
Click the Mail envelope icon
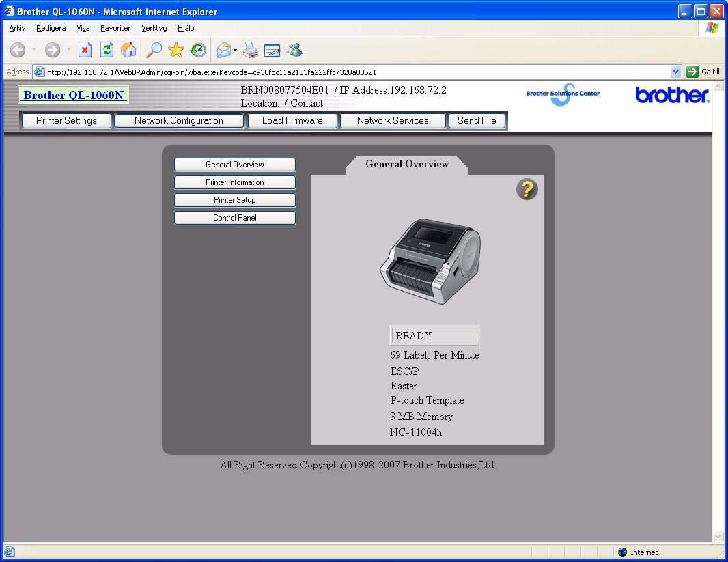click(x=224, y=50)
